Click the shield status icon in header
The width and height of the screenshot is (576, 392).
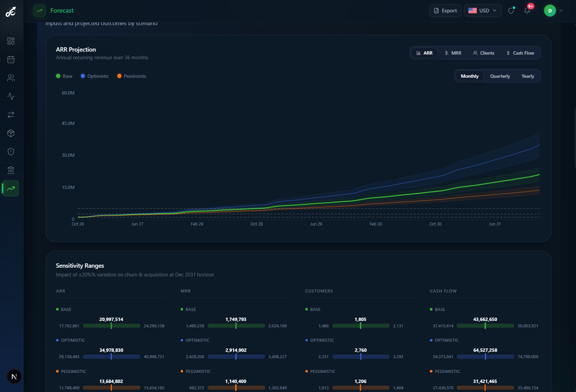(511, 11)
